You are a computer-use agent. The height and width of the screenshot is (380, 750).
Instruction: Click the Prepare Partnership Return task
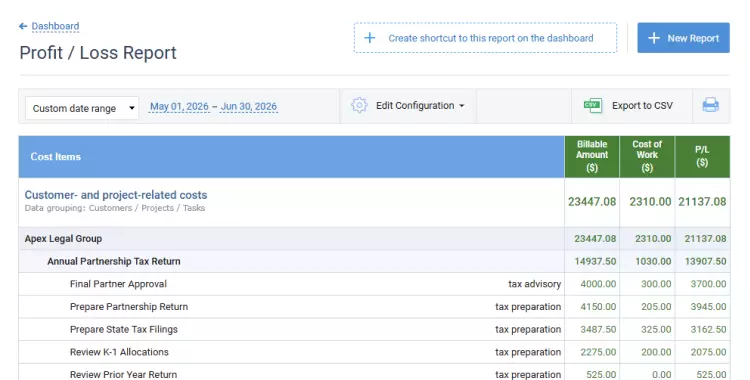pos(129,307)
